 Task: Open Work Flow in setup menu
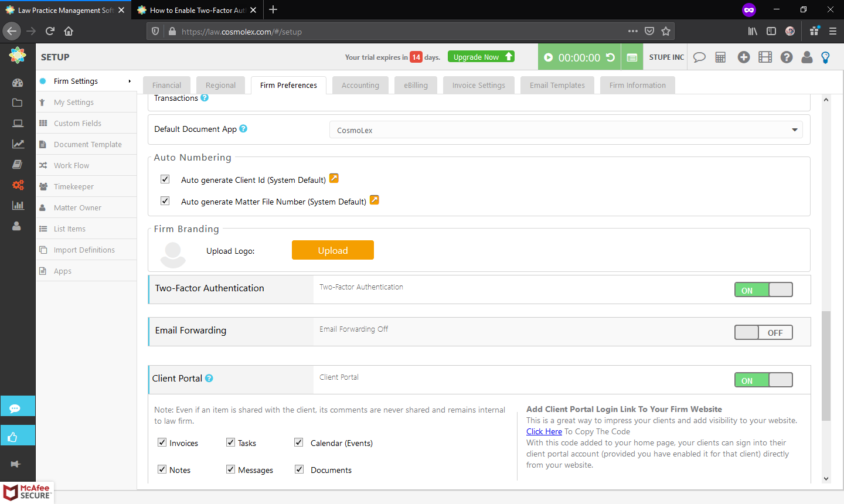86,165
